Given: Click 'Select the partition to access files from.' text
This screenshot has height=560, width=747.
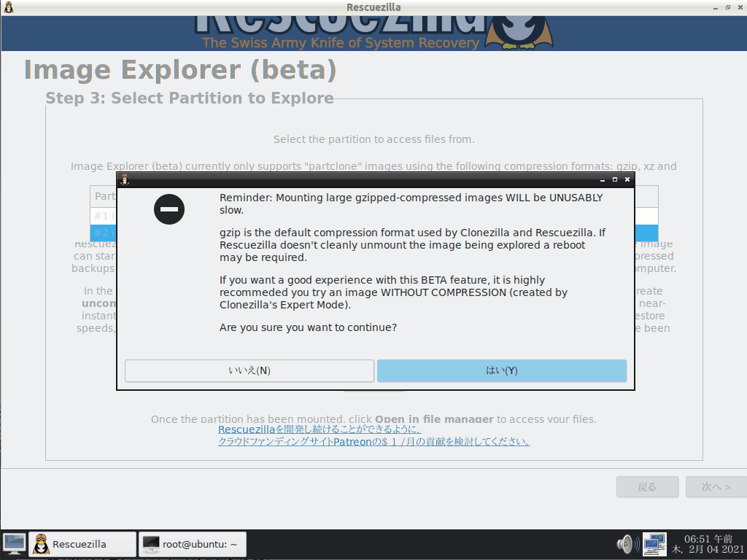Looking at the screenshot, I should point(374,139).
